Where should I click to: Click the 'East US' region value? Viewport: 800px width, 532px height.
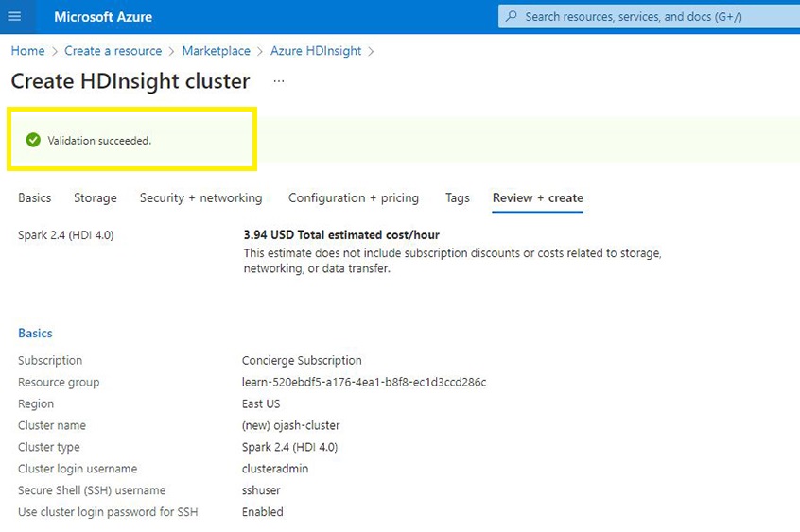click(261, 404)
